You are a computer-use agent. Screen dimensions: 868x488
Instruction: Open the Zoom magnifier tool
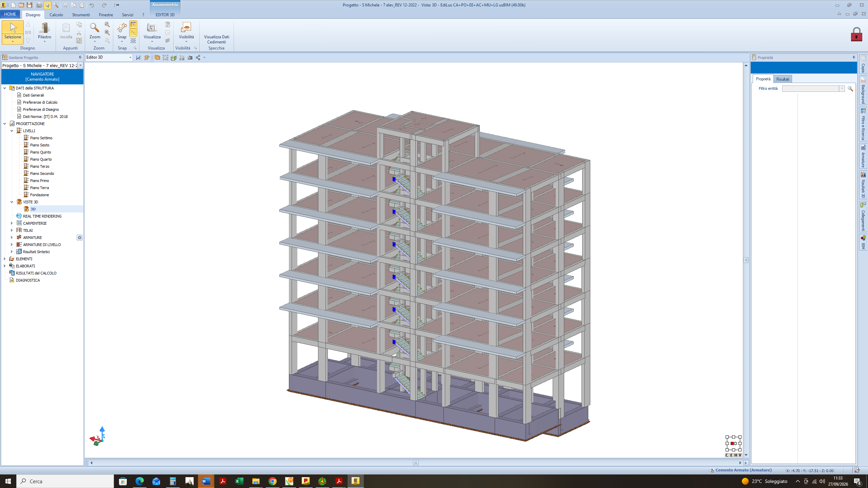tap(95, 32)
